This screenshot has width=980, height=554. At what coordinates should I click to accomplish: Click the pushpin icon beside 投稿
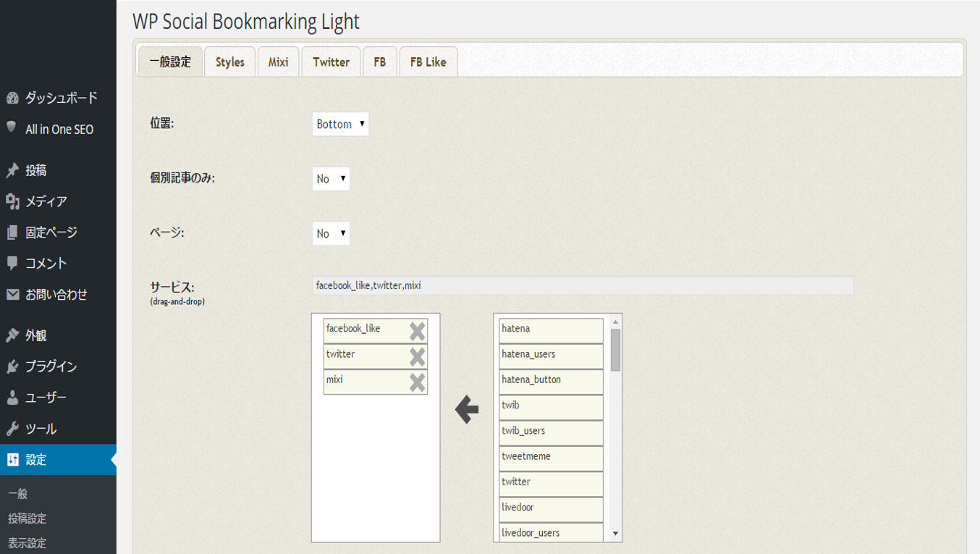(x=12, y=170)
